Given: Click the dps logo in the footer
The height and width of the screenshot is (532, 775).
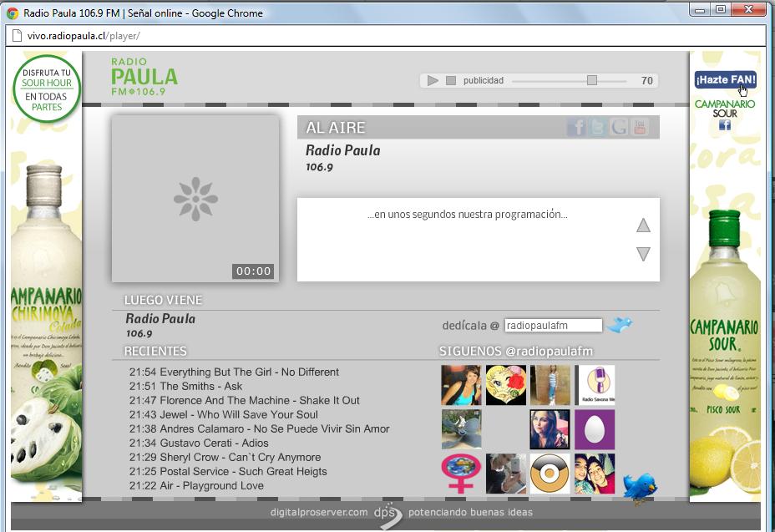Looking at the screenshot, I should (x=387, y=514).
